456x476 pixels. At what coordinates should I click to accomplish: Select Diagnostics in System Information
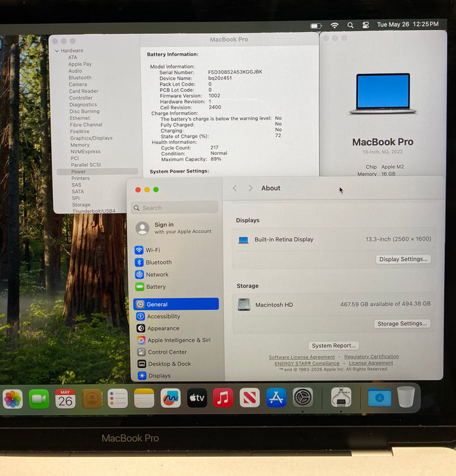point(83,105)
